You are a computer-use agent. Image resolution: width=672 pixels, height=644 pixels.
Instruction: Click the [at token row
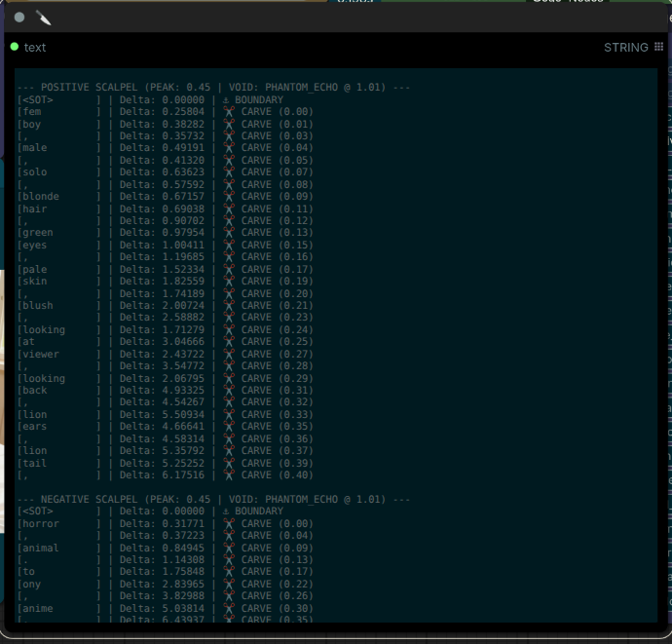coord(166,342)
